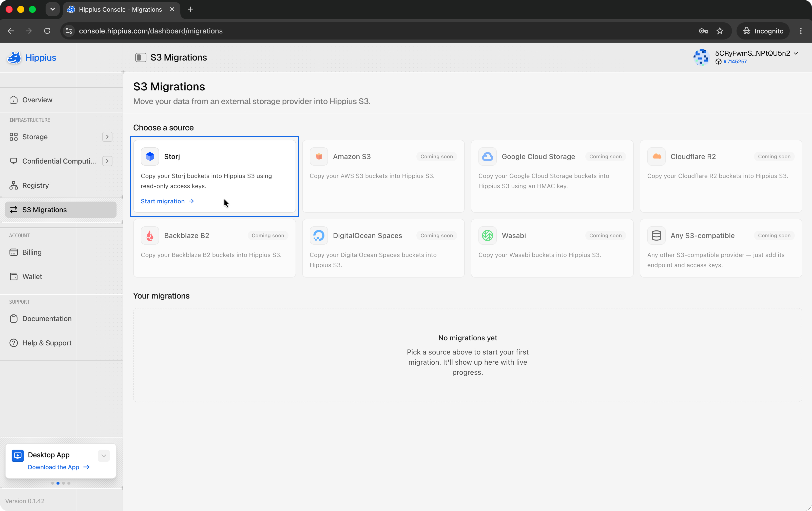Open Storage in the sidebar
The image size is (812, 511).
coord(61,137)
